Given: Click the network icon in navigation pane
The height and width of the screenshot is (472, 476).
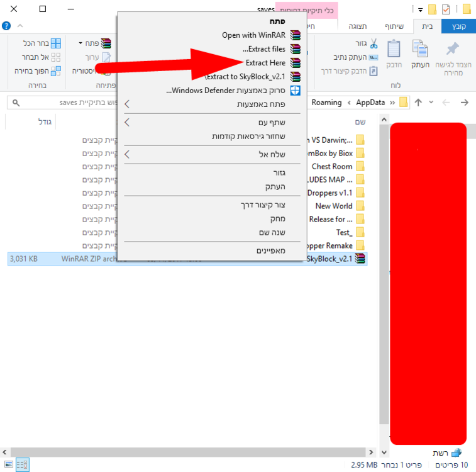Looking at the screenshot, I should click(x=457, y=453).
